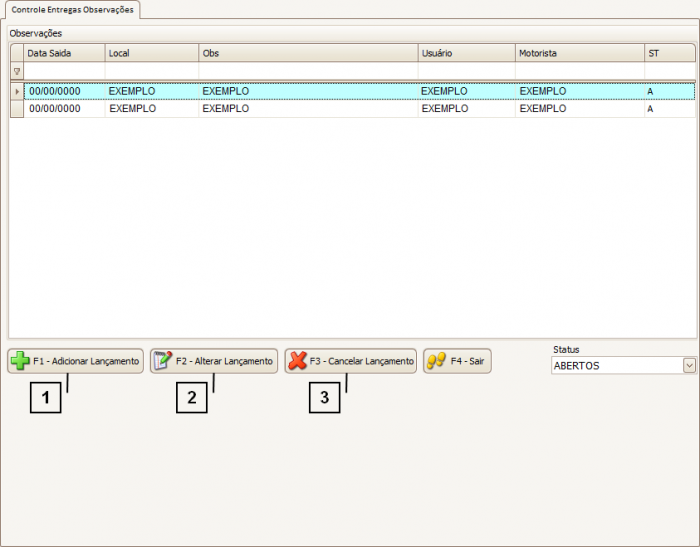Click the red X icon for Cancelar Lançamento

click(x=297, y=361)
